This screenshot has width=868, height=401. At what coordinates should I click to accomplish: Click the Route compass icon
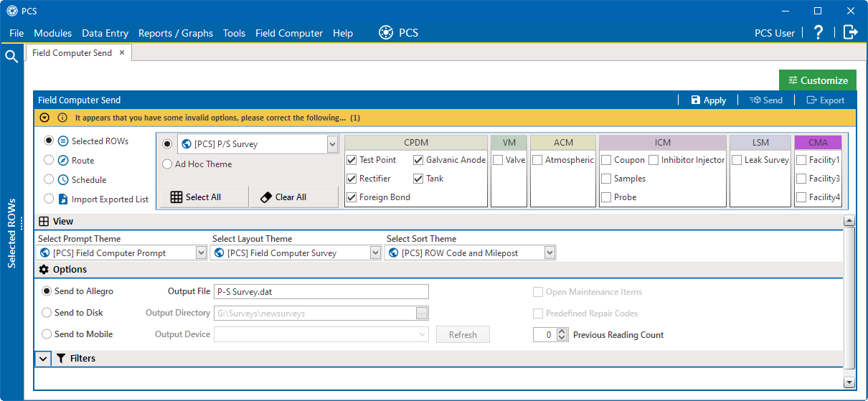[63, 161]
